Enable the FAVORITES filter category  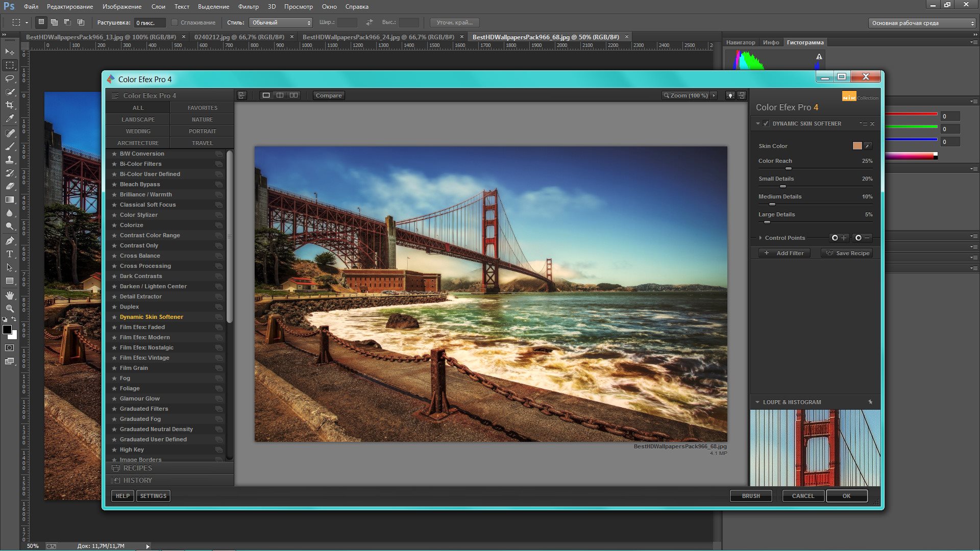pyautogui.click(x=202, y=108)
